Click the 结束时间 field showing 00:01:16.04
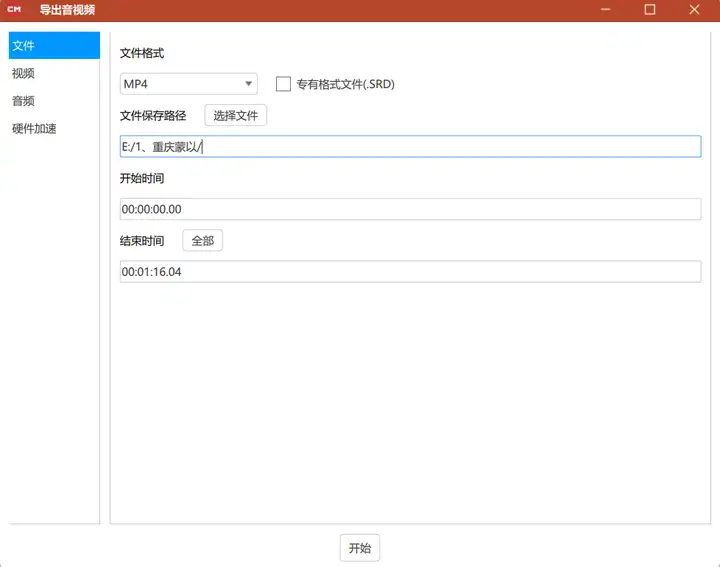Image resolution: width=720 pixels, height=567 pixels. [x=410, y=271]
